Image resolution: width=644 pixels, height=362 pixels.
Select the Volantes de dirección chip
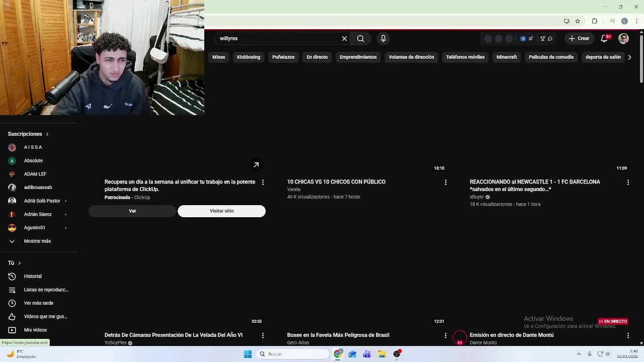(x=412, y=57)
